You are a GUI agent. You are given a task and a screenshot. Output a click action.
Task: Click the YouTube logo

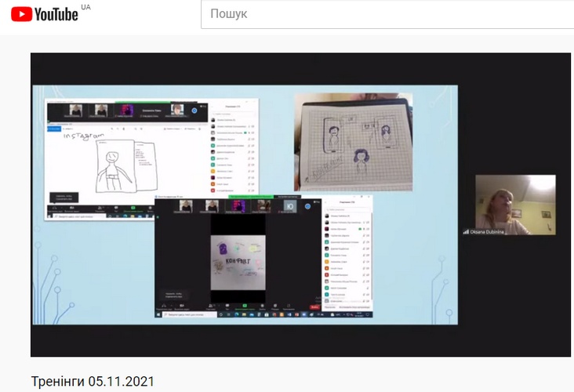click(45, 14)
